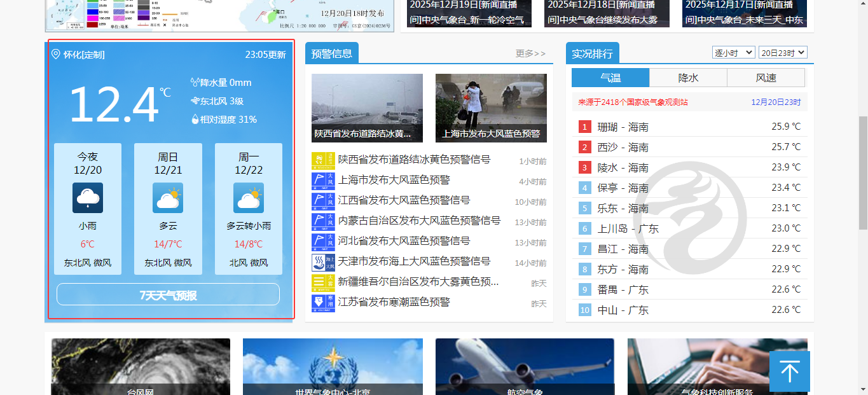Click the location pin icon beside 怀化
This screenshot has width=868, height=395.
click(55, 55)
